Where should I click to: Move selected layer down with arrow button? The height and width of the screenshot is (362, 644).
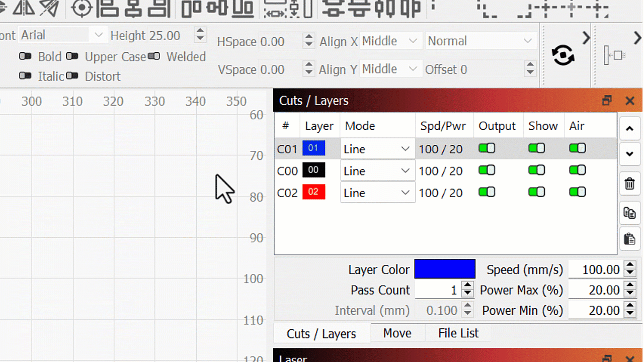629,154
